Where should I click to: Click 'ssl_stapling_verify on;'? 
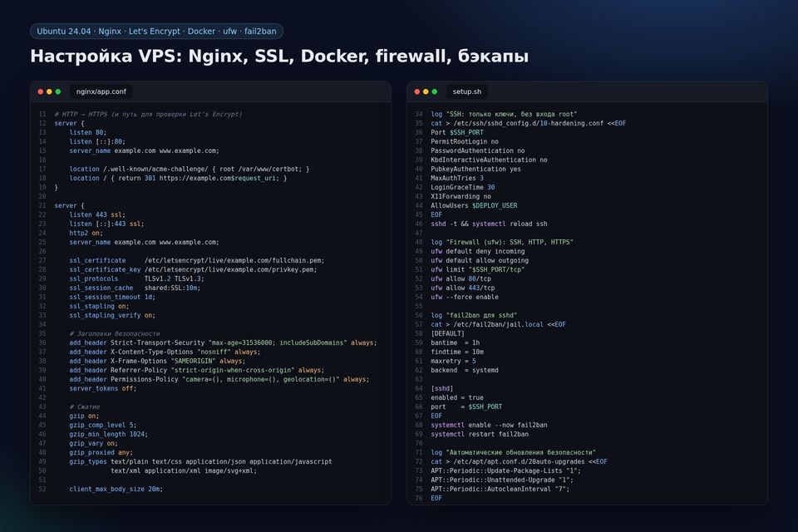click(112, 316)
